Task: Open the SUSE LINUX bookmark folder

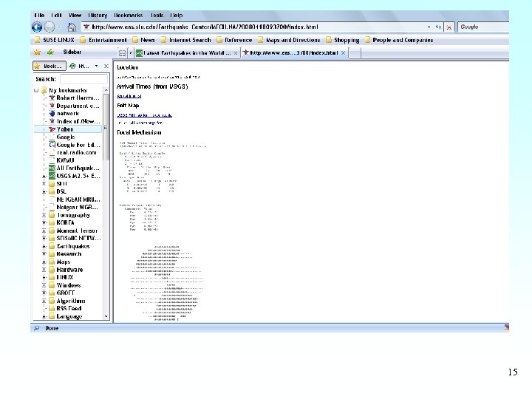Action: (x=55, y=40)
